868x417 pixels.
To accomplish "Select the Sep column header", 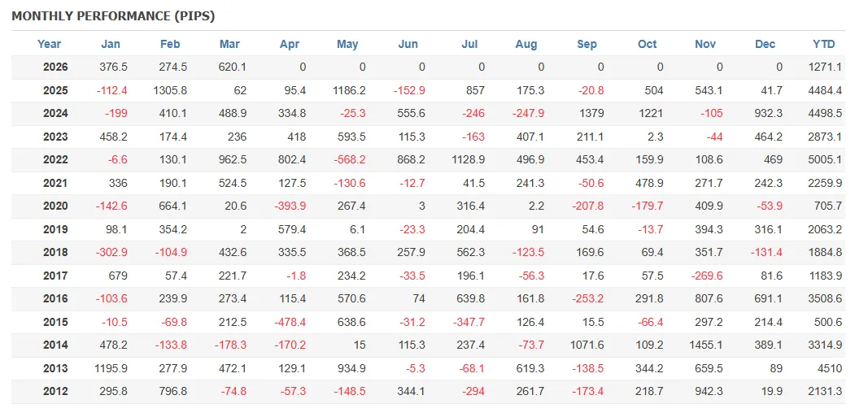I will pos(587,44).
